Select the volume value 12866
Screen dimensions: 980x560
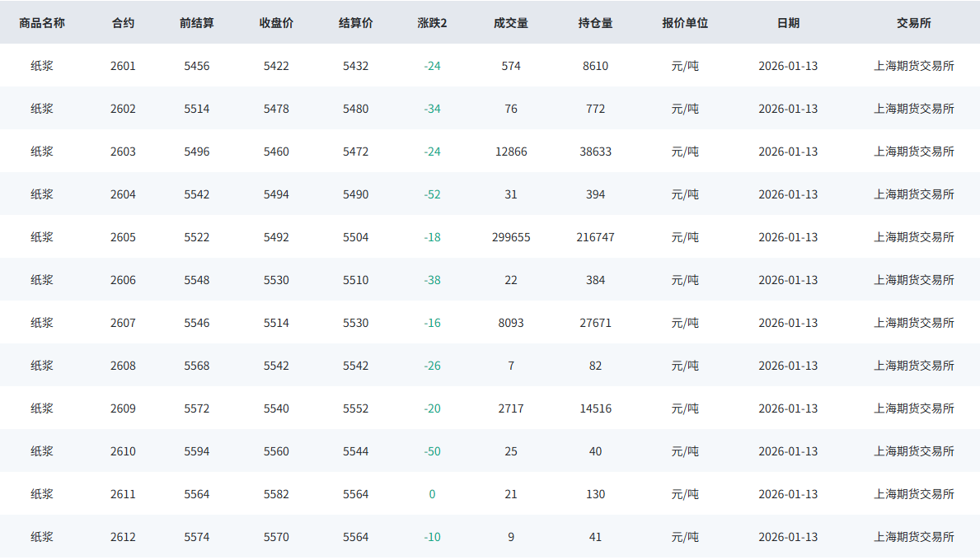(x=511, y=152)
